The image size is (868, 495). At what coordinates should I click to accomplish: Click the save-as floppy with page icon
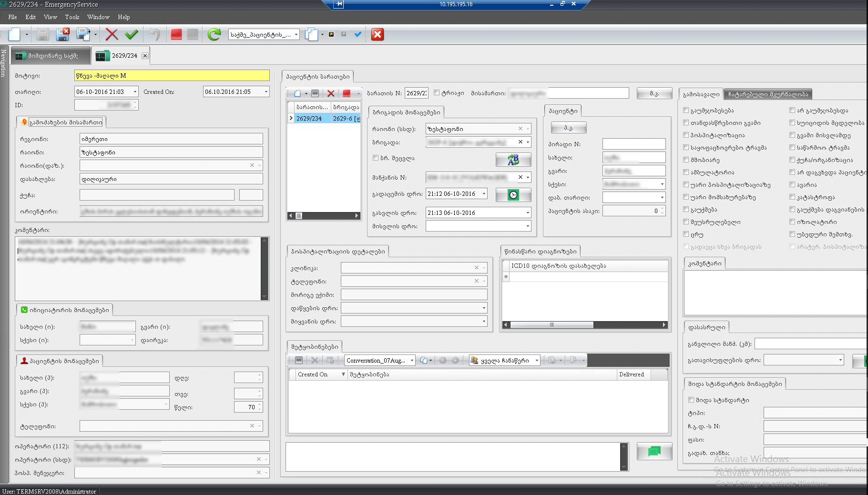[83, 34]
